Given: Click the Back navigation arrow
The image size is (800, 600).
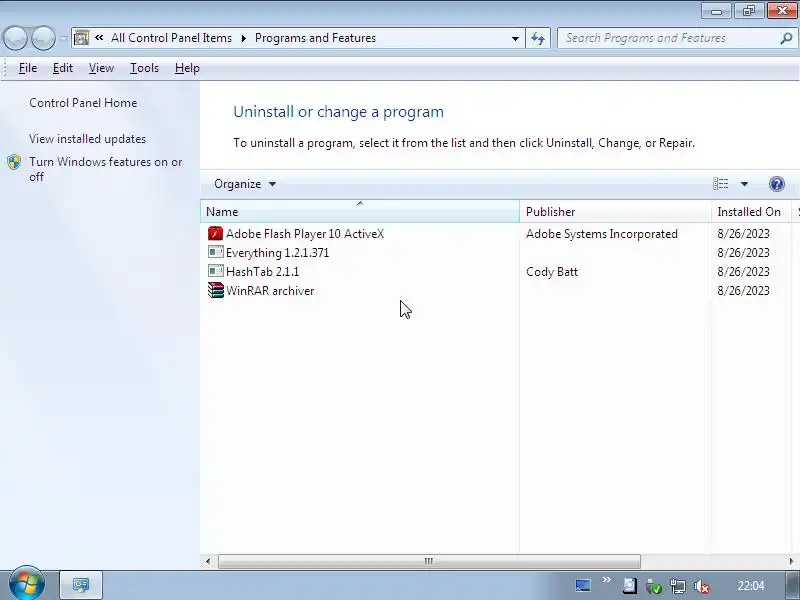Looking at the screenshot, I should pos(15,38).
